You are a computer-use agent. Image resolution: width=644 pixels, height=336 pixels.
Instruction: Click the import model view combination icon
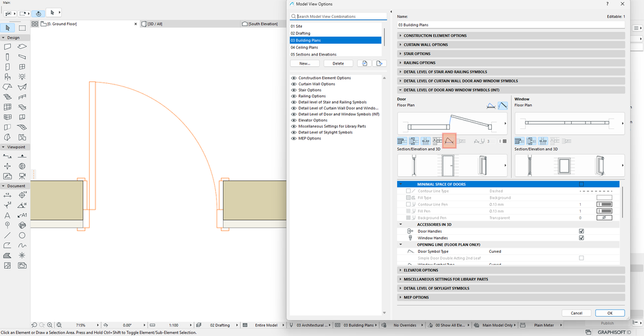364,63
